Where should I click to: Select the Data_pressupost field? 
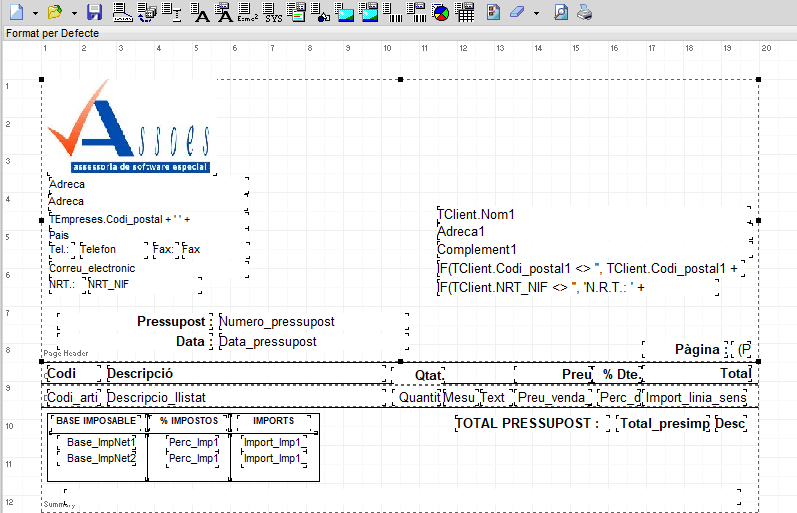click(314, 342)
